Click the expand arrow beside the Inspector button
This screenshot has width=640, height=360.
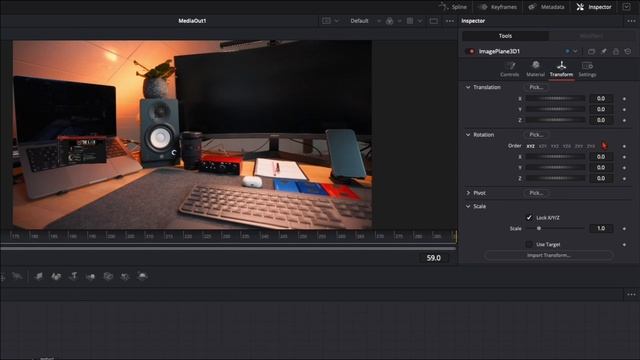627,7
